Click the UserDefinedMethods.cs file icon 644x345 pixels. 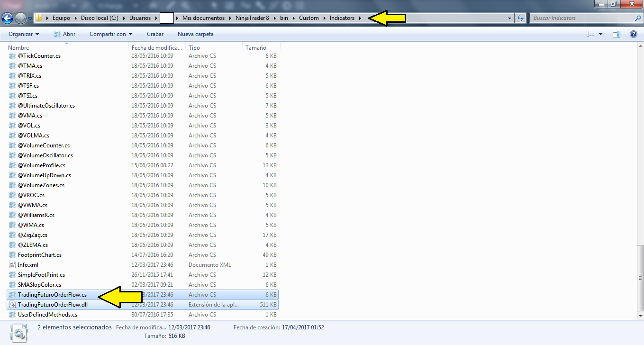12,315
